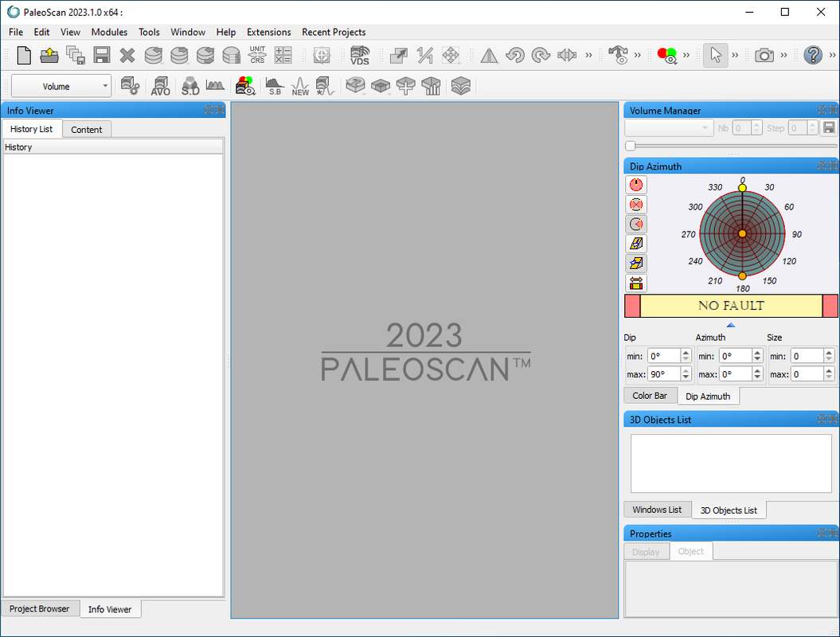Screen dimensions: 840x637
Task: Toggle the red-green eye color visibility icon
Action: (x=667, y=55)
